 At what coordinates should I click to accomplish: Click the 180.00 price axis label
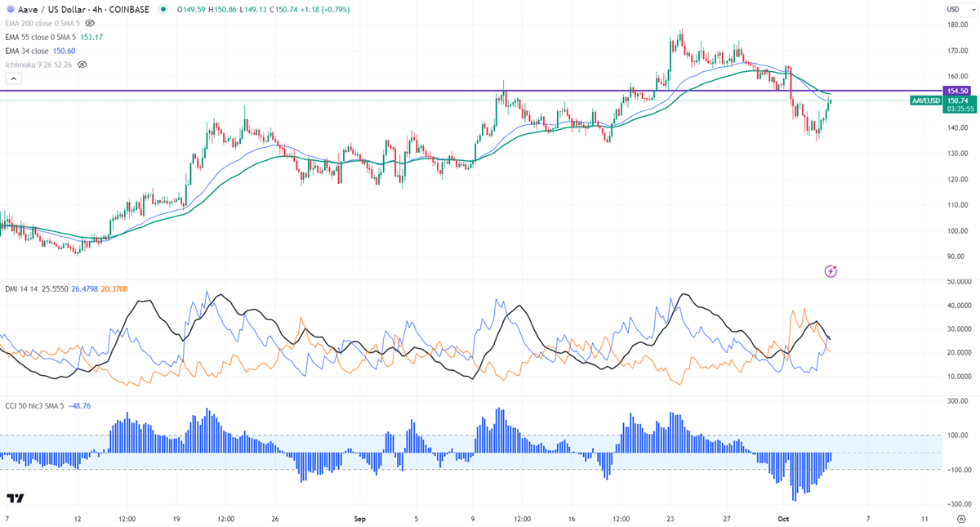pos(957,25)
